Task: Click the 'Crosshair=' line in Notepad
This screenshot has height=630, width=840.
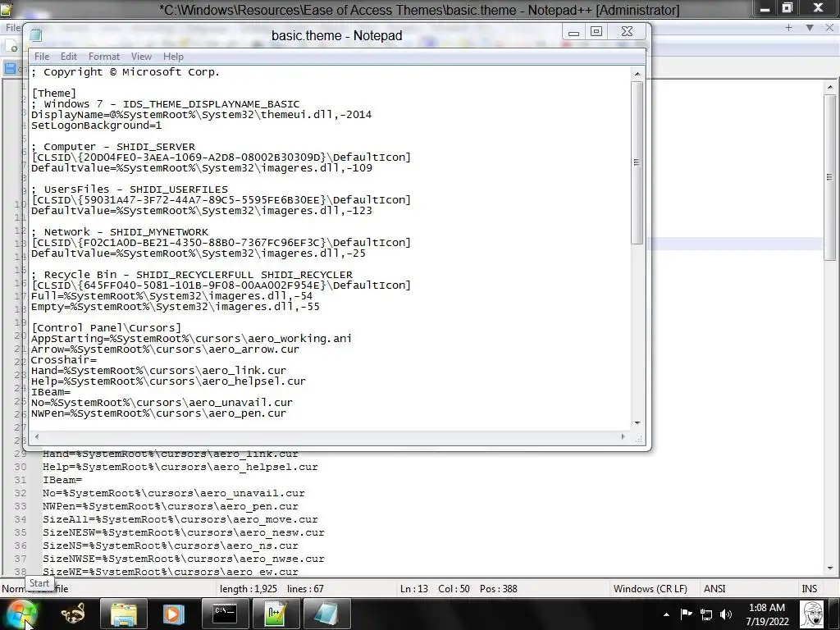Action: (64, 360)
